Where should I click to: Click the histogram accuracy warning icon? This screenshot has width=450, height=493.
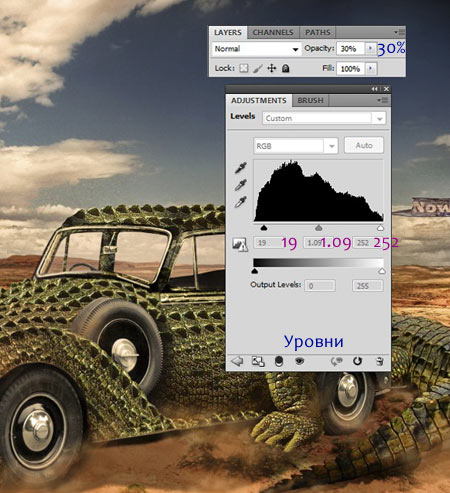(x=240, y=244)
